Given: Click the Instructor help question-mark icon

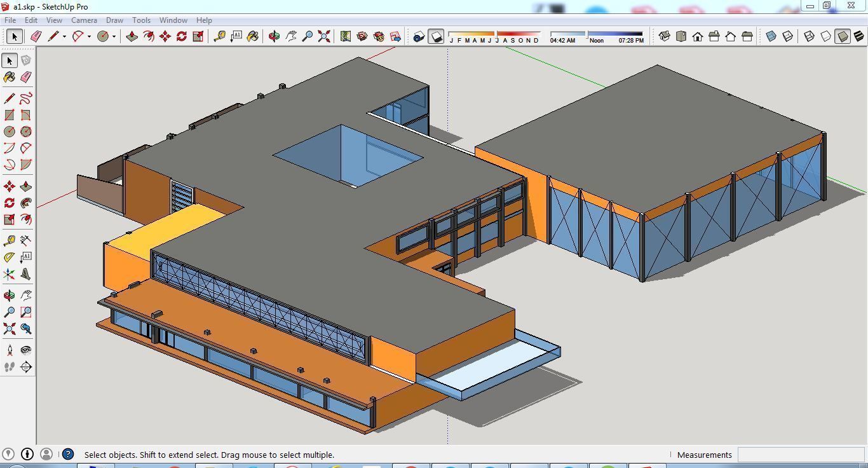Looking at the screenshot, I should point(68,454).
